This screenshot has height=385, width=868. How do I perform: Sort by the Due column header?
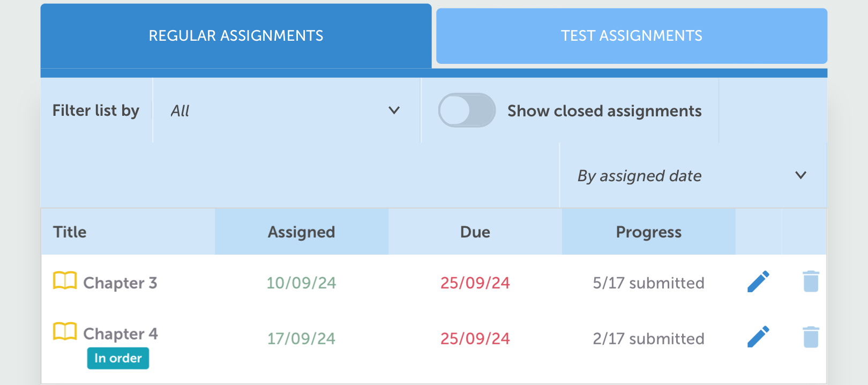point(475,232)
